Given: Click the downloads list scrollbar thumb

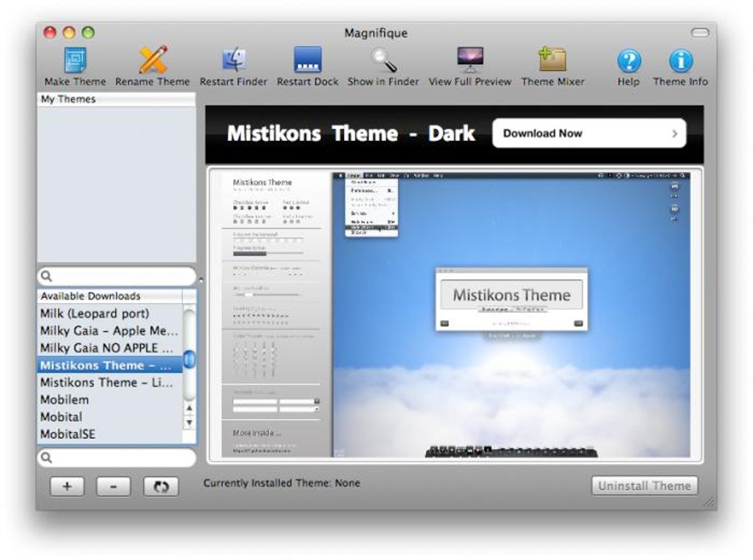Looking at the screenshot, I should [190, 359].
